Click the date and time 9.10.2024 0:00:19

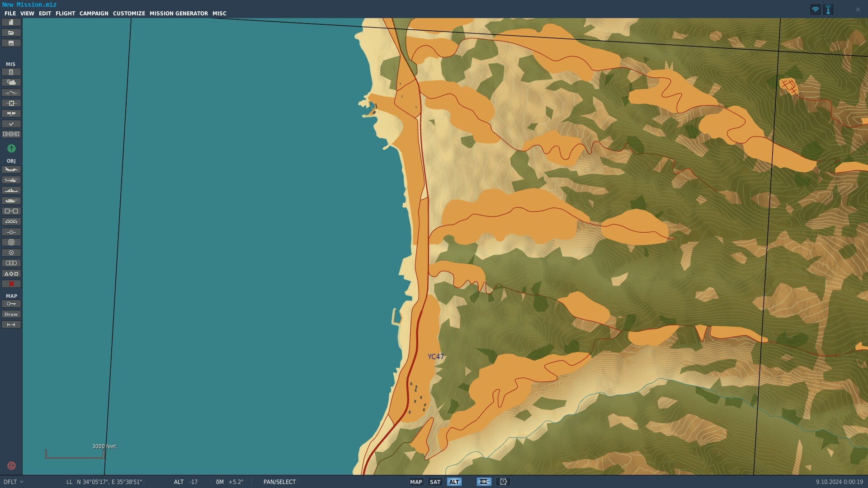point(839,482)
